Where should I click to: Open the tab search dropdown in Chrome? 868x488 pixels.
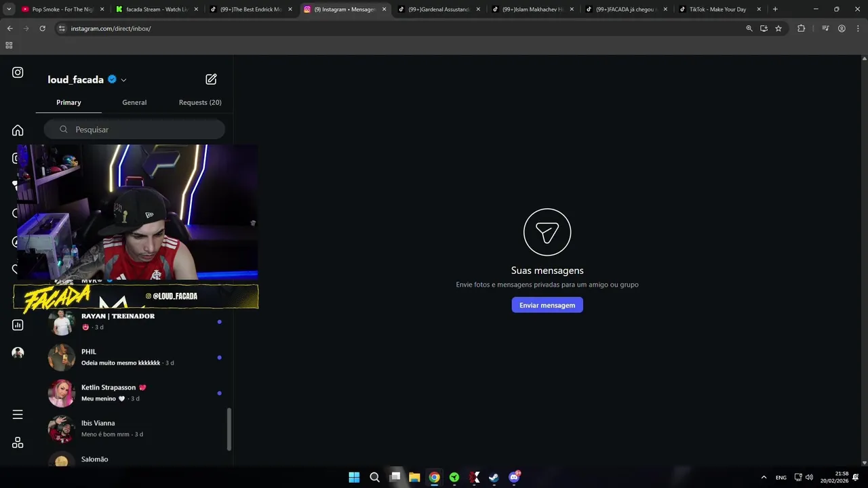click(9, 9)
